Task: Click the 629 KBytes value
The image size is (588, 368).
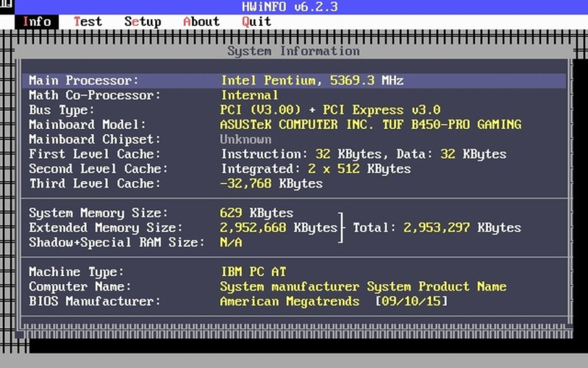Action: (257, 213)
